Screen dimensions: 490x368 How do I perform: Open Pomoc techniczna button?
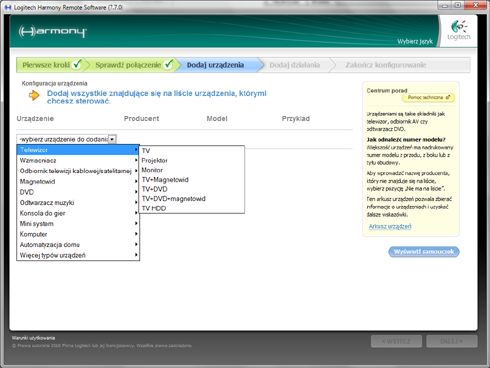(429, 97)
